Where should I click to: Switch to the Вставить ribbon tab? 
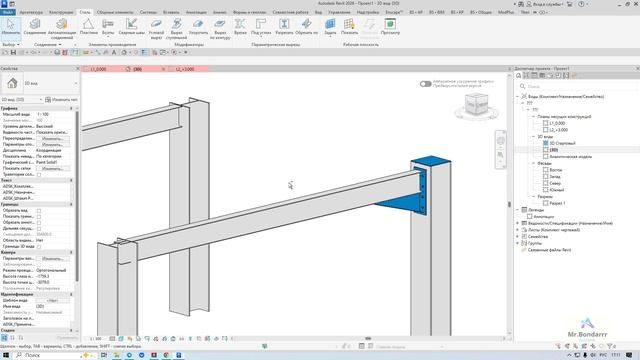coord(171,12)
